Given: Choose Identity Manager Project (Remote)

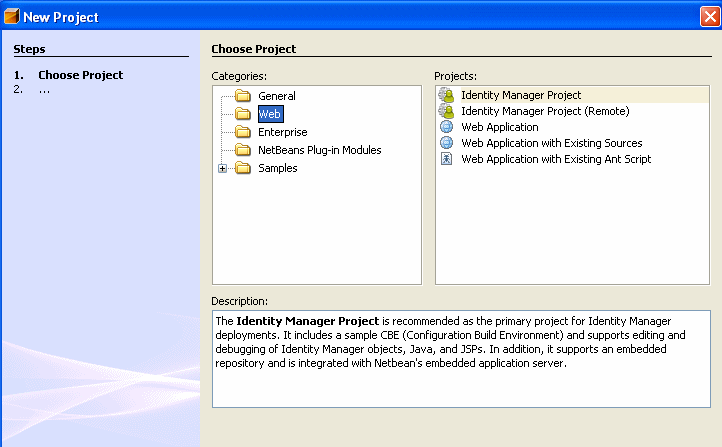Looking at the screenshot, I should click(x=545, y=111).
